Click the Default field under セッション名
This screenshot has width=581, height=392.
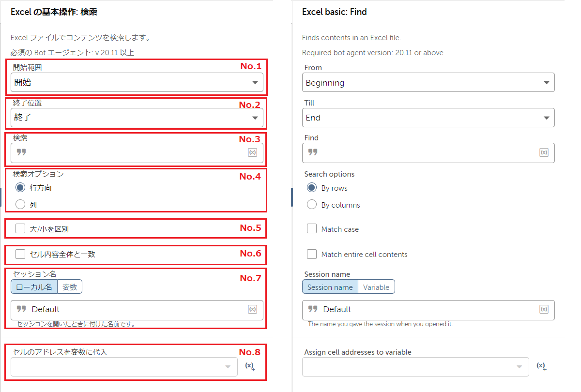pyautogui.click(x=137, y=310)
